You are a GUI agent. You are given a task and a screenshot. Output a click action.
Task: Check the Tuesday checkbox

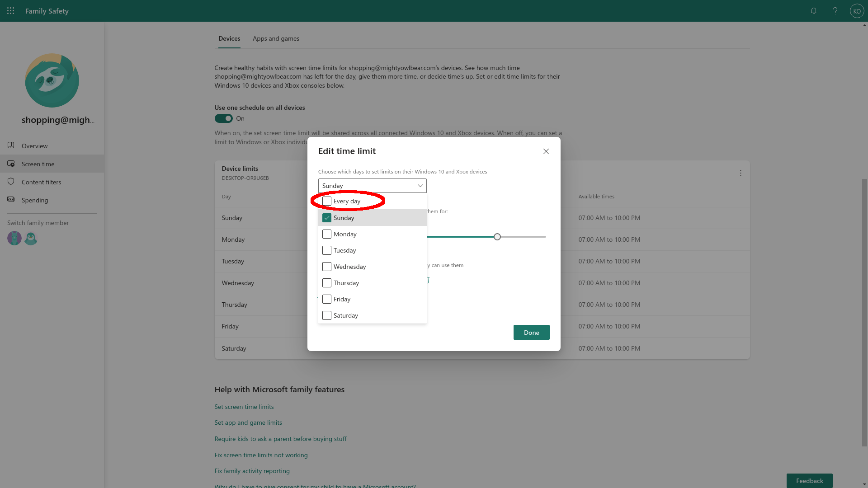pos(327,250)
